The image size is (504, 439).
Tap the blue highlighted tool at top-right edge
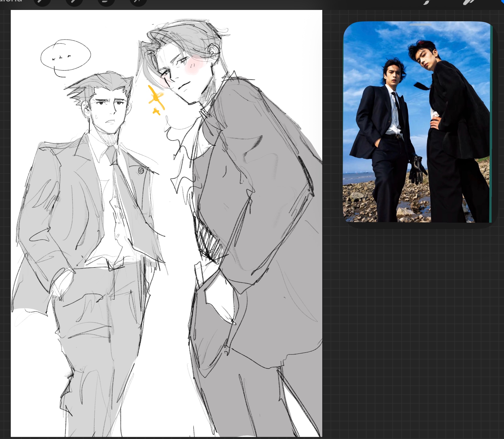click(x=502, y=1)
